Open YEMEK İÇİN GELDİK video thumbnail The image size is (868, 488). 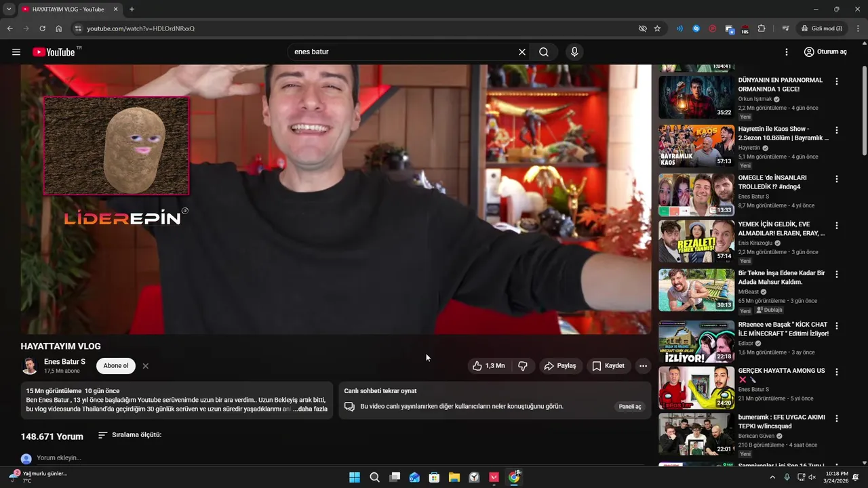pos(696,241)
